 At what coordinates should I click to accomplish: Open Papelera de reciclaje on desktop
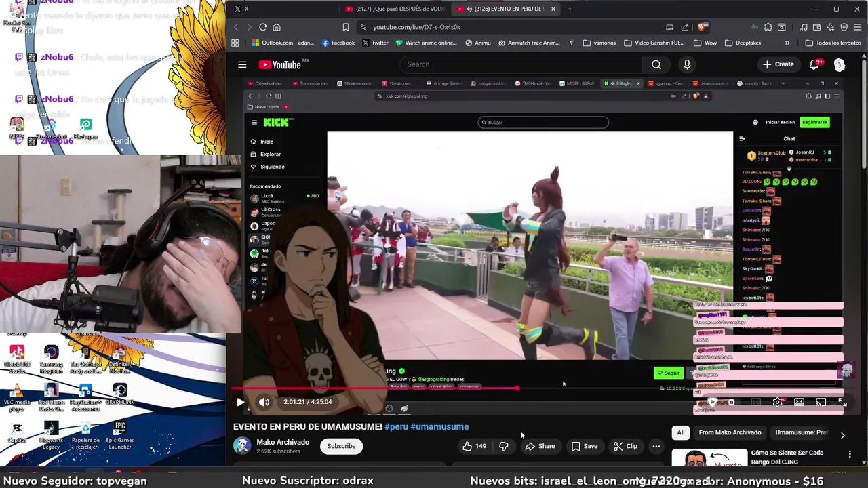(85, 436)
